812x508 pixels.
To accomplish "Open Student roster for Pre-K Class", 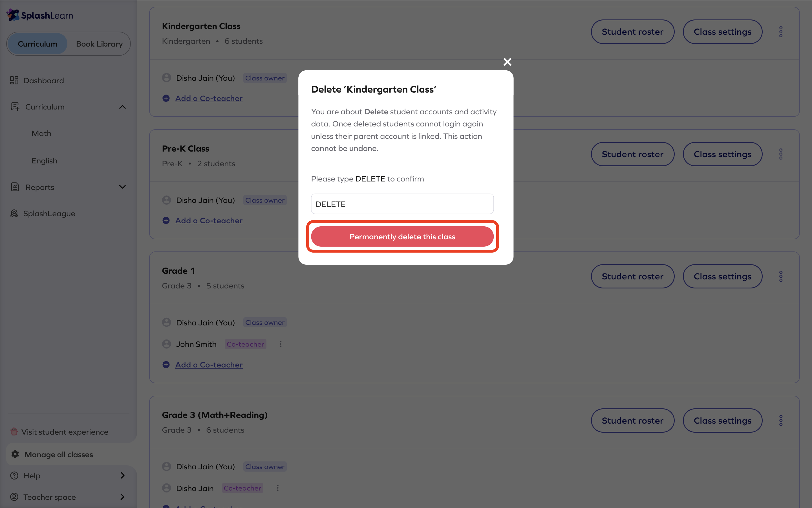I will (x=632, y=154).
